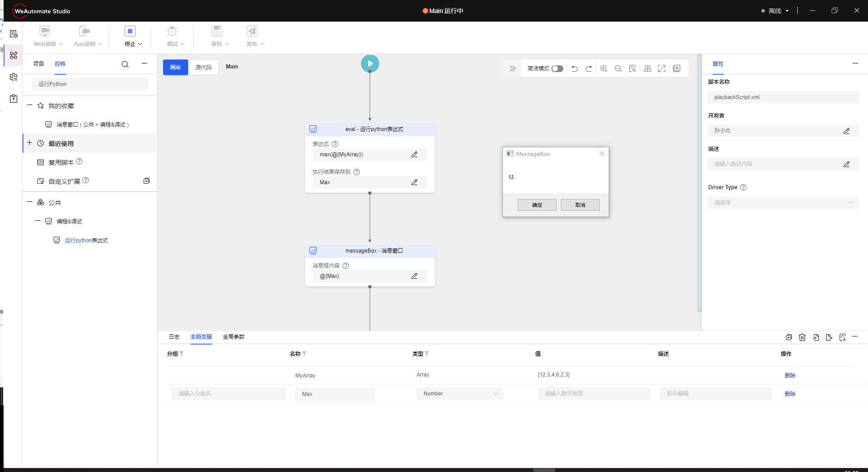This screenshot has height=472, width=868.
Task: Click the help icon next to 复用脚本
Action: point(79,162)
